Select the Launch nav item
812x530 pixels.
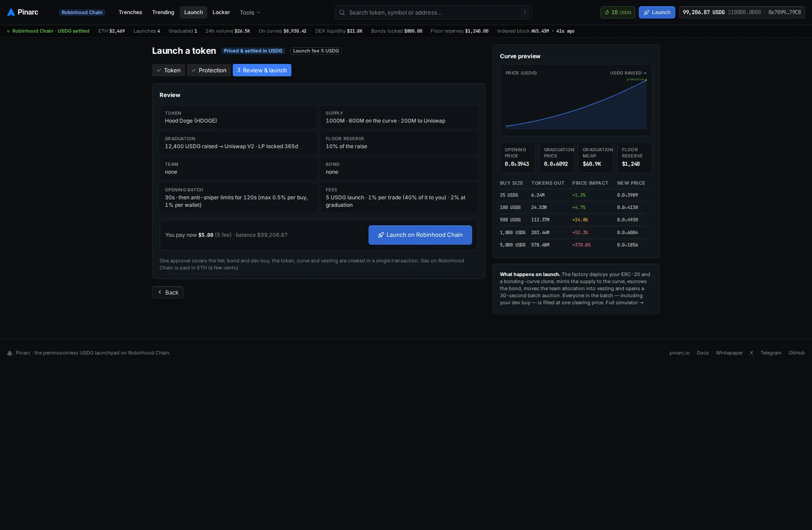[194, 12]
